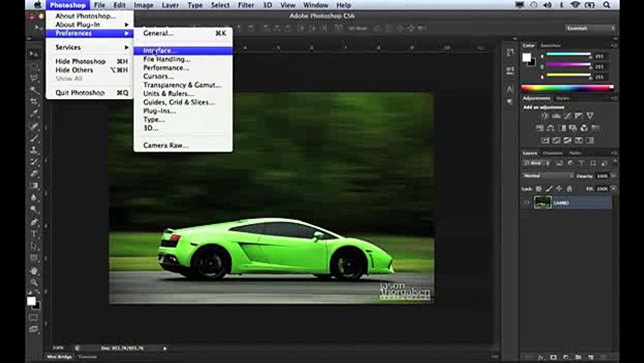Open the Filter menu

click(x=246, y=5)
